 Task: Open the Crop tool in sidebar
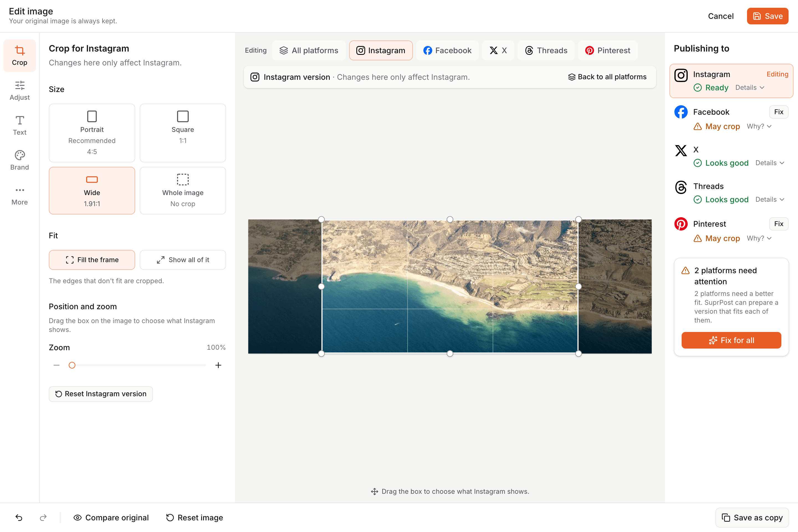pos(19,56)
